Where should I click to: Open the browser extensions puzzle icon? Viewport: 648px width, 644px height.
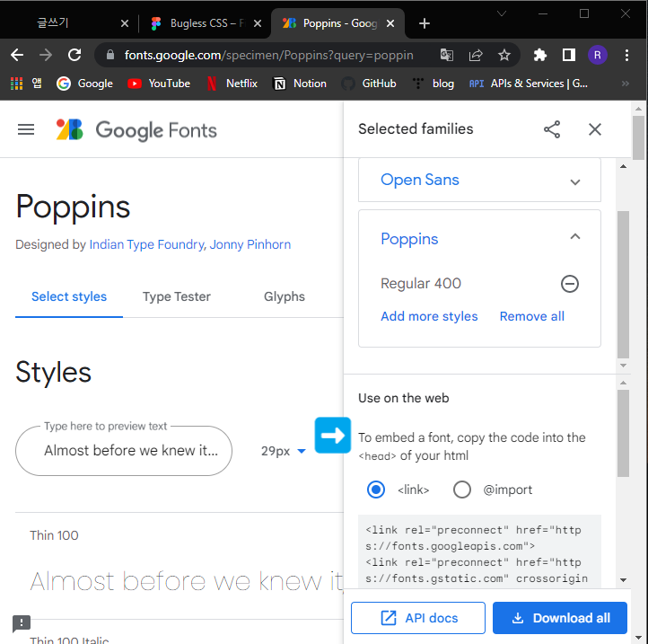[539, 55]
